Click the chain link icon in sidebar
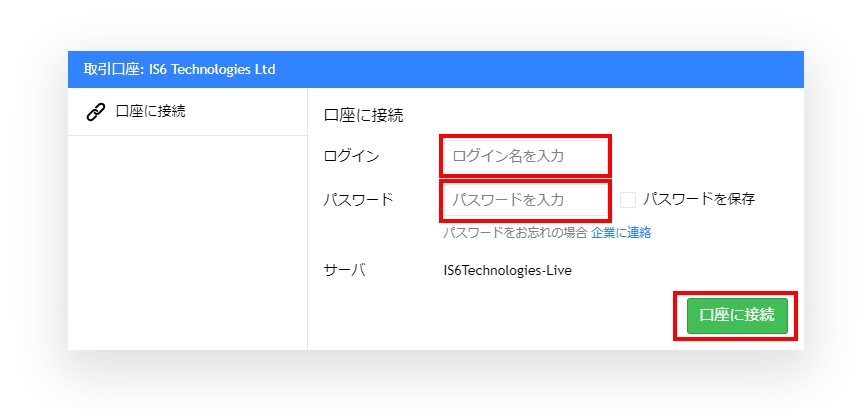865x409 pixels. coord(96,112)
